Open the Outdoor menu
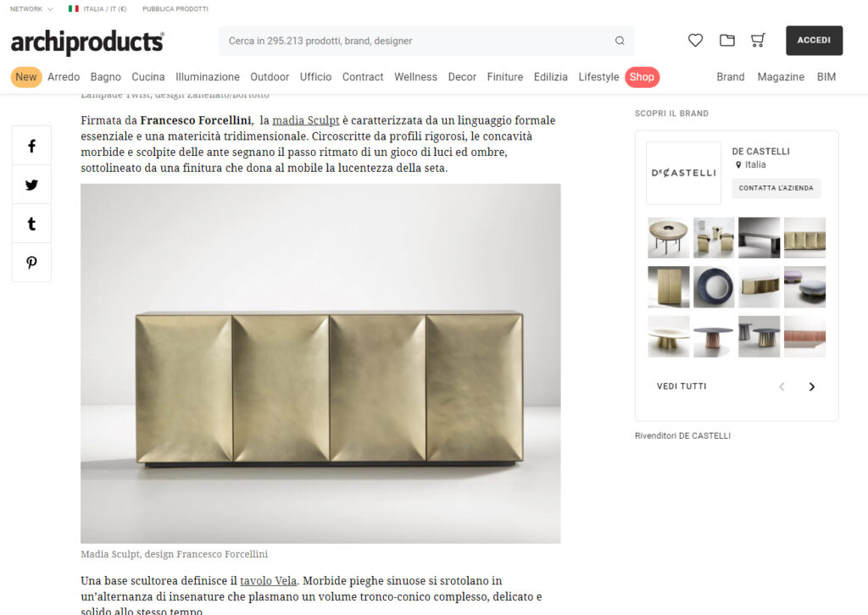Screen dimensions: 868x615 270,77
